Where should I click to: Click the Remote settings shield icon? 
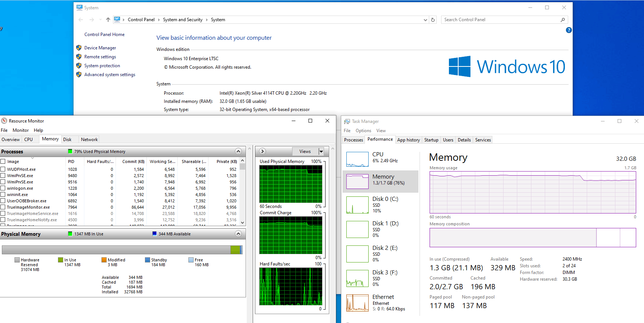(x=79, y=57)
